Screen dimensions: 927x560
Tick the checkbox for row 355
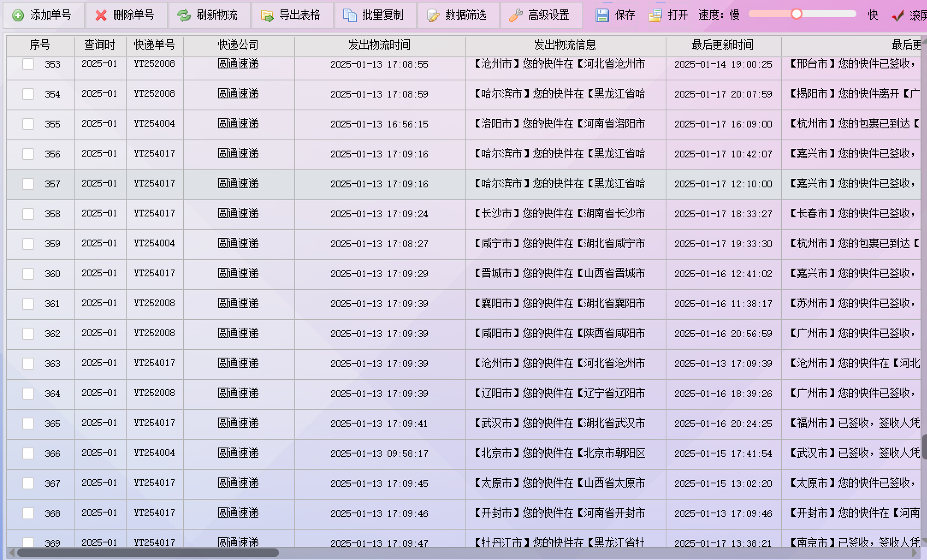point(28,124)
